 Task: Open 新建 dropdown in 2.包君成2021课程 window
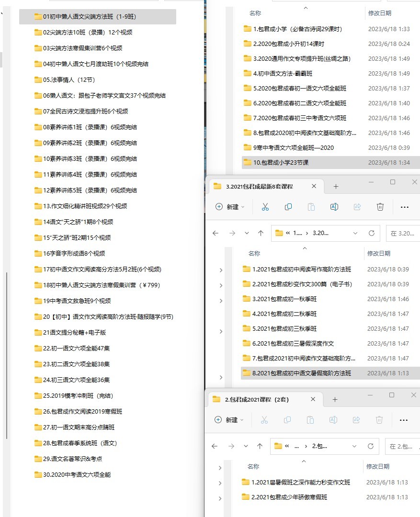229,420
